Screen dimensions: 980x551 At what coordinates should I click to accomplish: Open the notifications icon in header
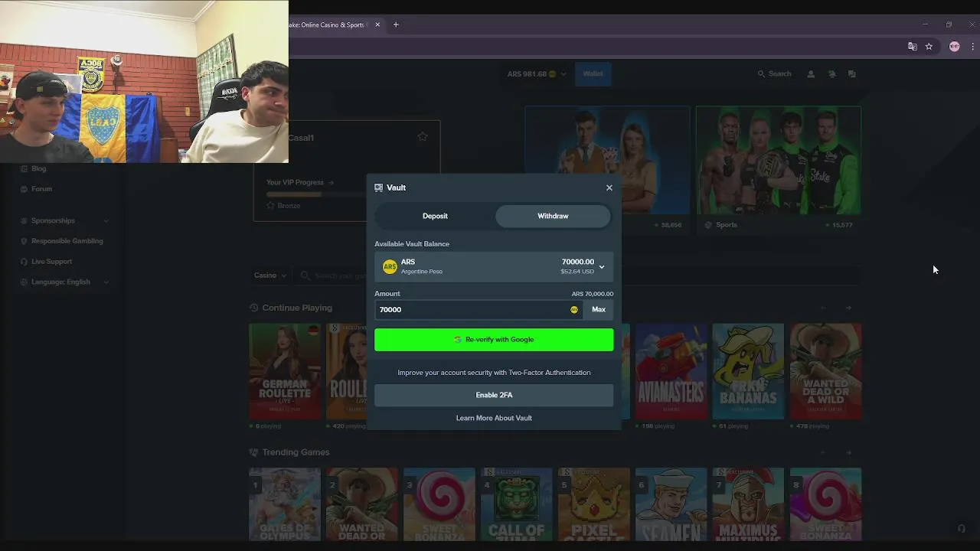(831, 74)
